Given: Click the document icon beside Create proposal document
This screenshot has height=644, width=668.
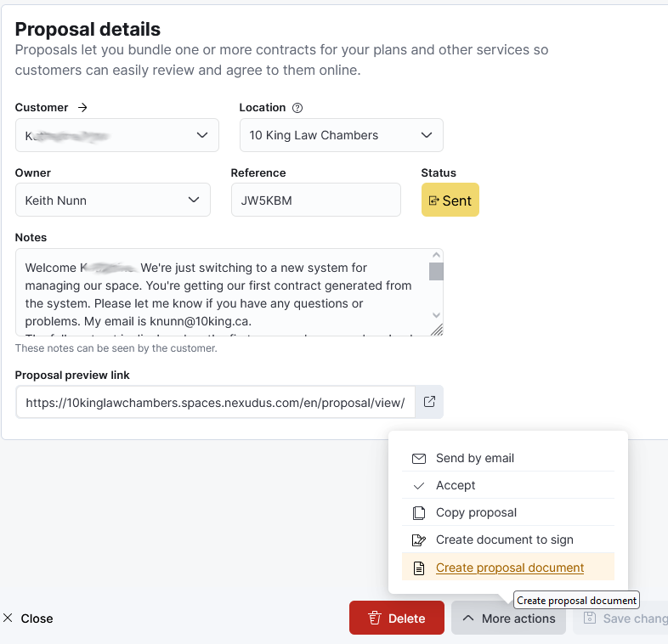Looking at the screenshot, I should [x=419, y=568].
